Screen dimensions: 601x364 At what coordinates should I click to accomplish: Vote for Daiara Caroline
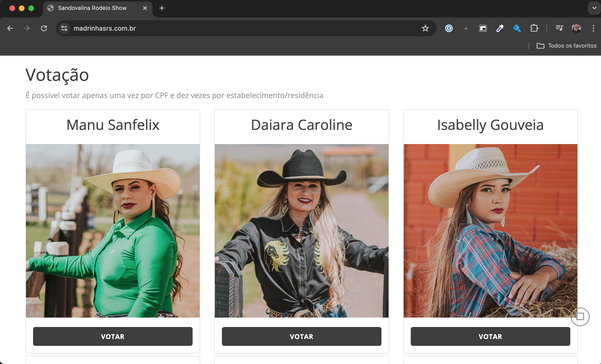301,336
